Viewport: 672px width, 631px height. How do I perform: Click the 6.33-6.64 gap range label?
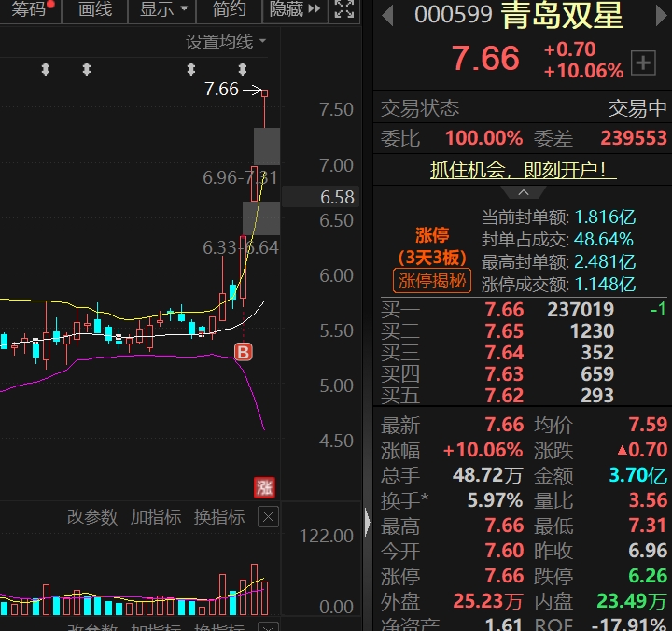[x=241, y=247]
